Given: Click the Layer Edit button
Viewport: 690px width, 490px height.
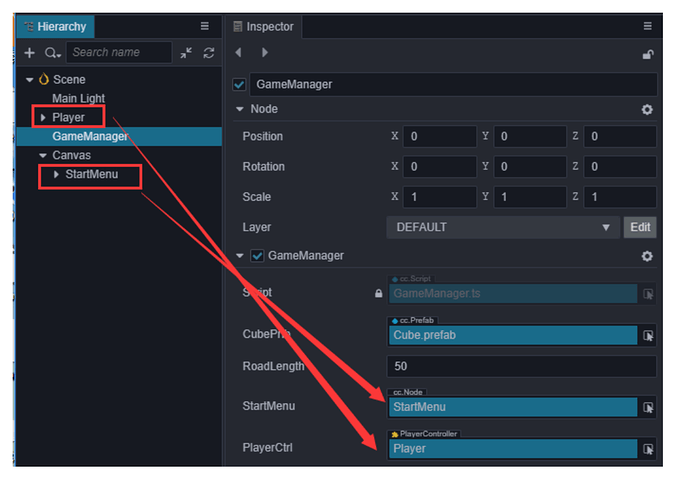Looking at the screenshot, I should click(640, 227).
